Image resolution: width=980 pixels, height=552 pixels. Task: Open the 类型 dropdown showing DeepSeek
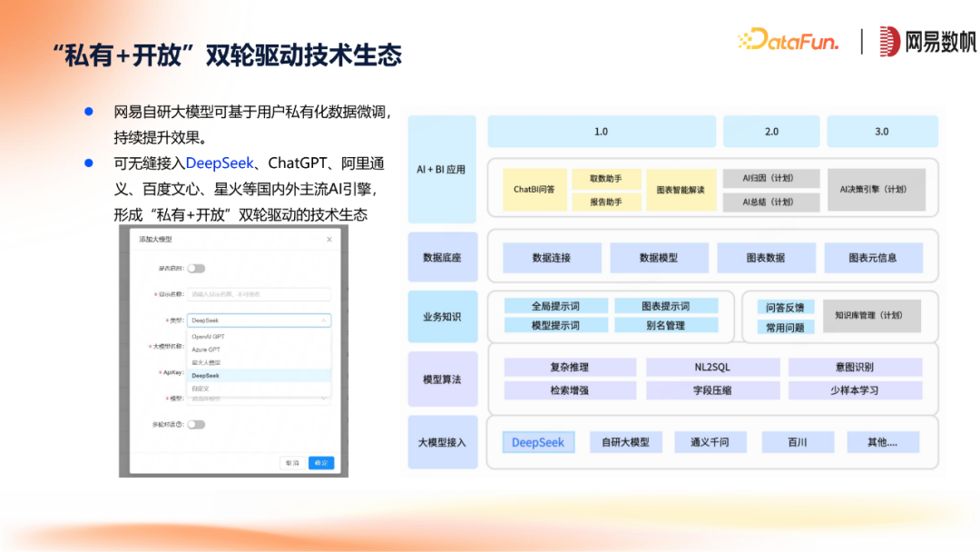pos(259,320)
